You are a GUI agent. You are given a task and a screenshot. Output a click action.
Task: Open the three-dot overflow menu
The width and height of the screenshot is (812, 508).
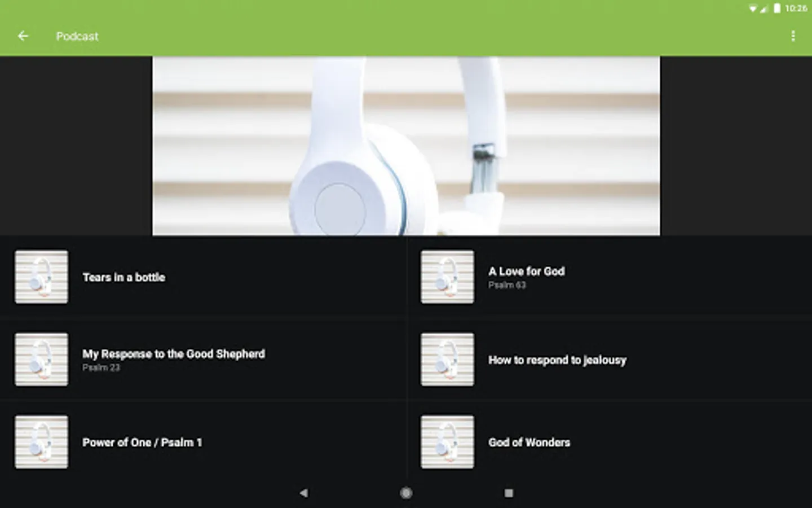tap(793, 36)
